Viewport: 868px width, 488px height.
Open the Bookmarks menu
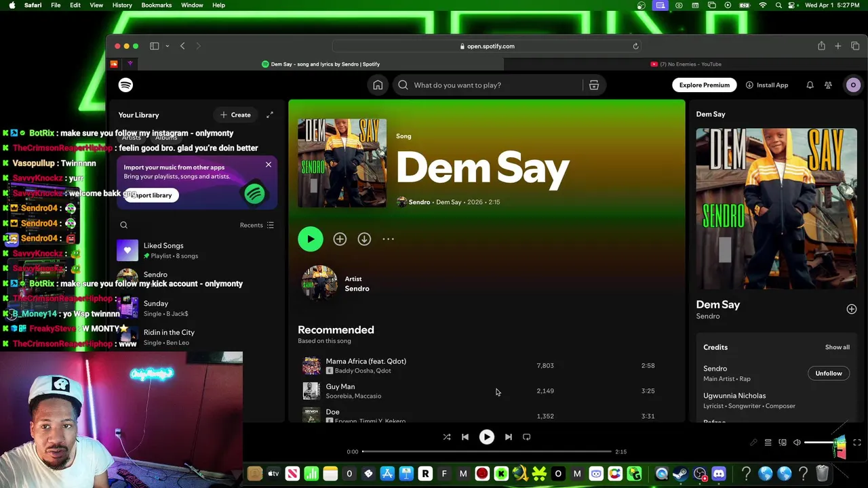point(156,5)
